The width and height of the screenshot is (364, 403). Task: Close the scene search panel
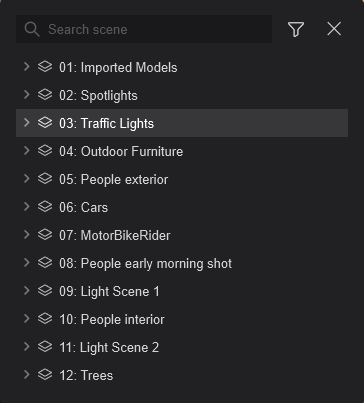pyautogui.click(x=334, y=29)
